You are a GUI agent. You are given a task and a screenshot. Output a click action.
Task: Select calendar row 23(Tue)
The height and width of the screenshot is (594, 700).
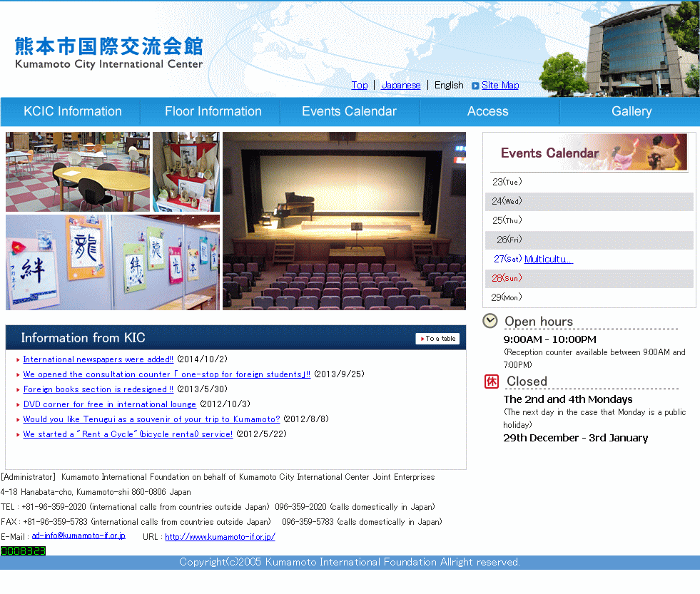pos(589,182)
